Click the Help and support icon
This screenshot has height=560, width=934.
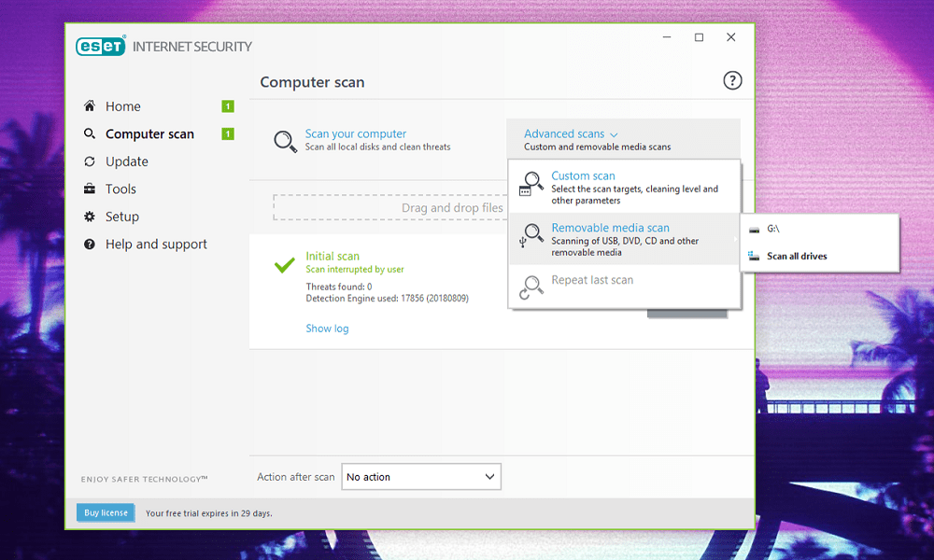point(90,244)
